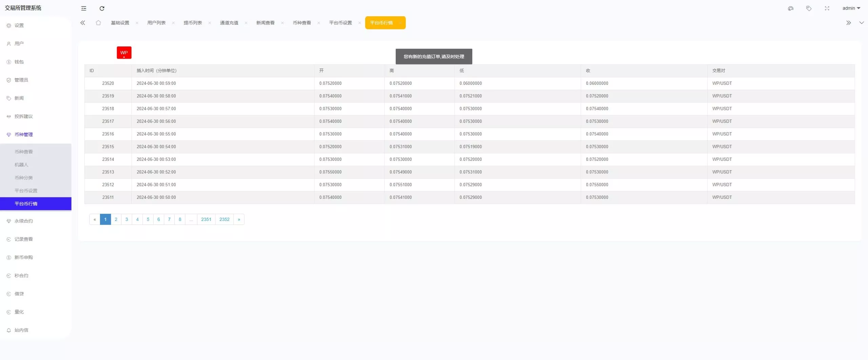Image resolution: width=868 pixels, height=360 pixels.
Task: Expand hidden tabs with the right chevron
Action: [x=848, y=22]
